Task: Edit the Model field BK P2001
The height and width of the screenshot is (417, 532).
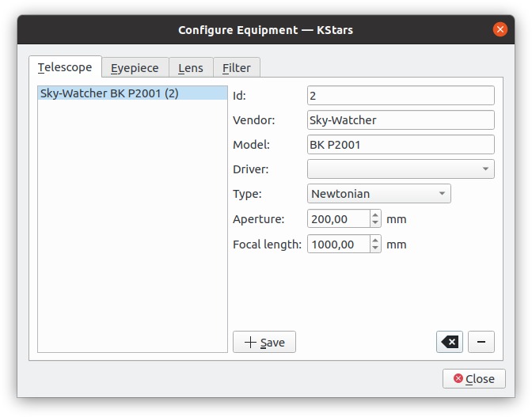Action: point(401,145)
